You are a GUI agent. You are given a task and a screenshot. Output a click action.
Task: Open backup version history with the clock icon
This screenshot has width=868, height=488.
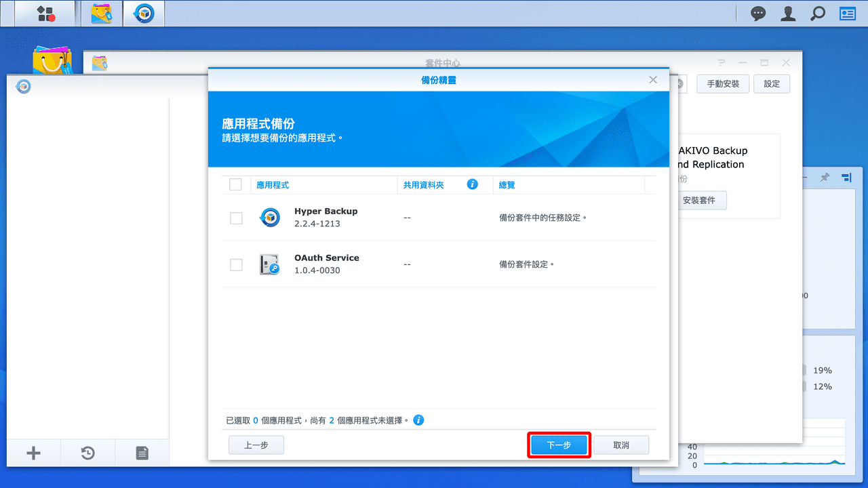click(x=87, y=452)
